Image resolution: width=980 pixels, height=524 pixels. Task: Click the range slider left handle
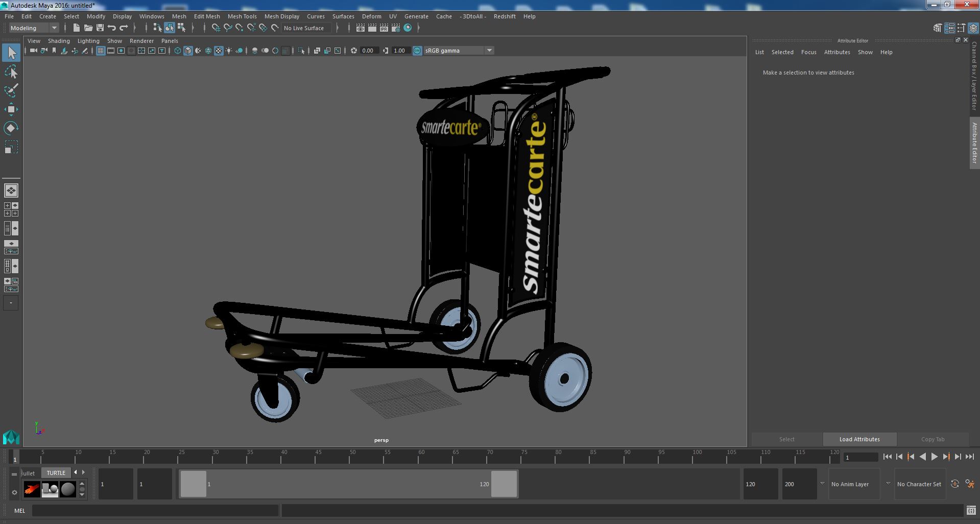point(193,484)
